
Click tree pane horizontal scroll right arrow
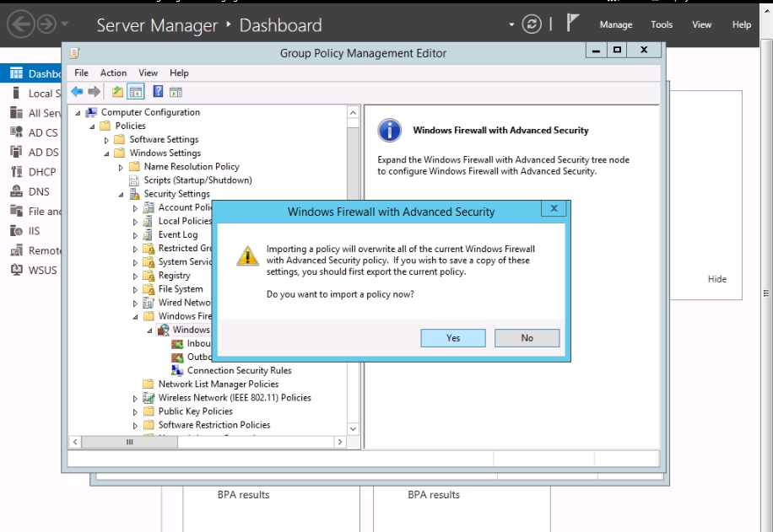tap(340, 442)
